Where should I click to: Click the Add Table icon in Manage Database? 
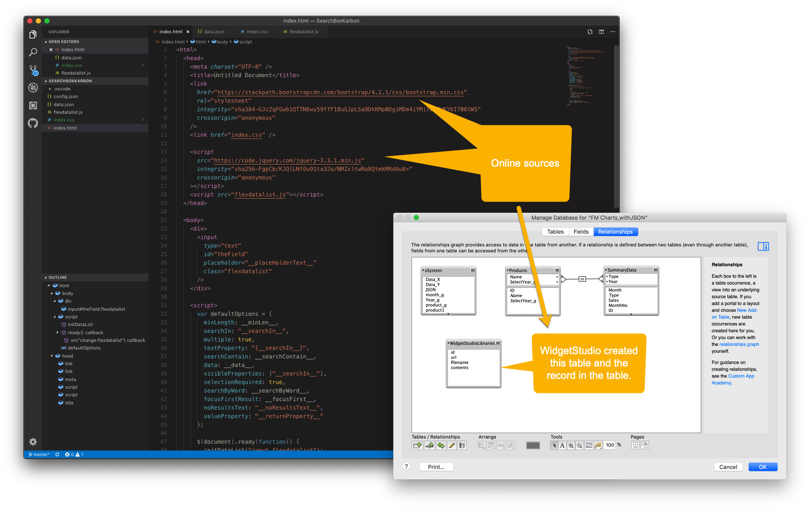tap(417, 445)
